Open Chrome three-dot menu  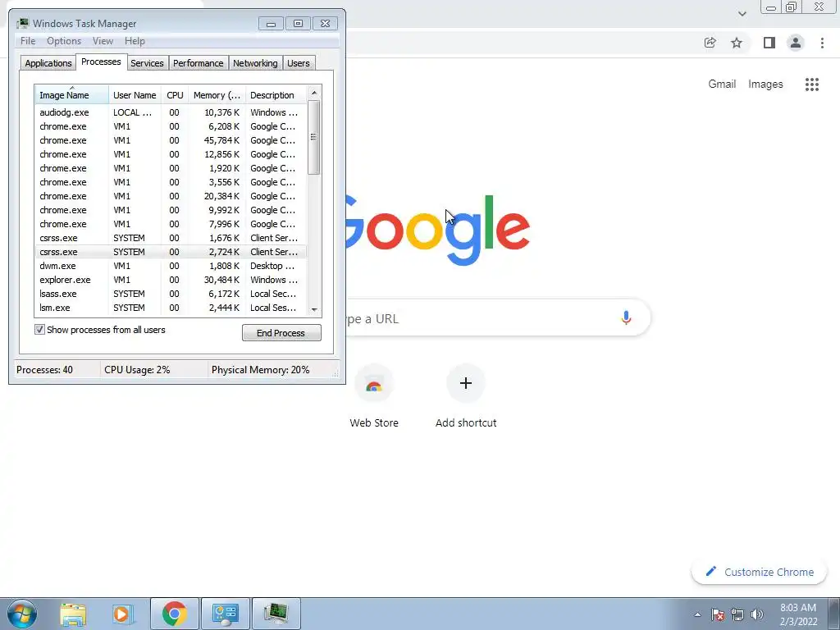coord(822,43)
